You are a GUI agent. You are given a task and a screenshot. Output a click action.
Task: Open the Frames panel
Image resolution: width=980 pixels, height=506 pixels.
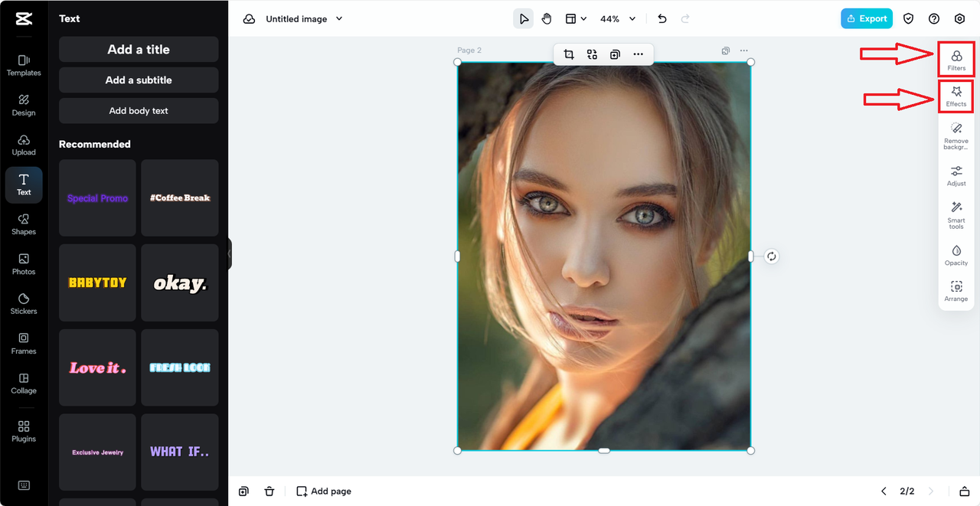(24, 344)
